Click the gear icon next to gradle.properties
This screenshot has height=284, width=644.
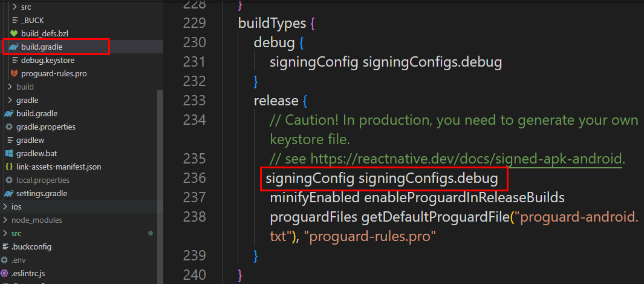coord(9,127)
